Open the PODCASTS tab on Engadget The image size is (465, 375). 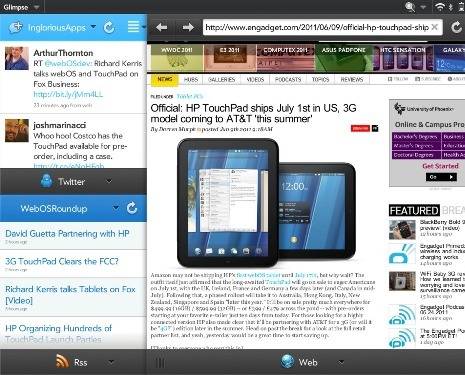pos(288,80)
